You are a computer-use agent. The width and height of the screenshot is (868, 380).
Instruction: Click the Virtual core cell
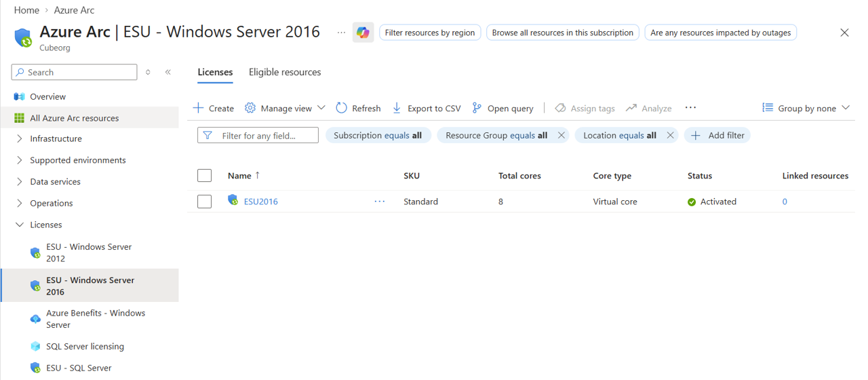(x=615, y=202)
